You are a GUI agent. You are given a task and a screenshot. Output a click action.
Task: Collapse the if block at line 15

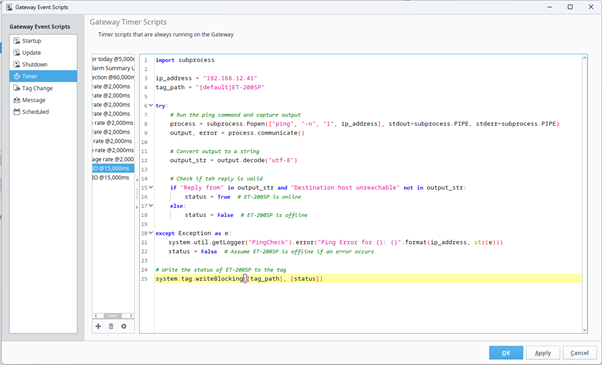pyautogui.click(x=151, y=187)
